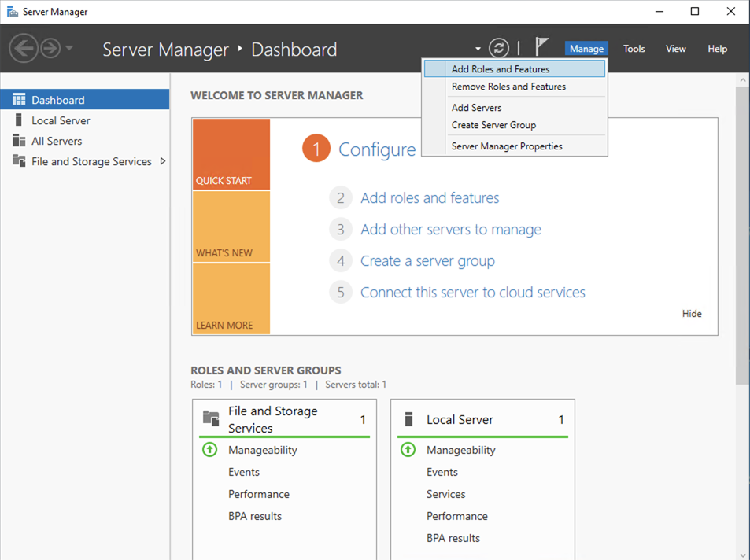Open BPA results in Local Server tile
This screenshot has width=750, height=560.
tap(453, 538)
